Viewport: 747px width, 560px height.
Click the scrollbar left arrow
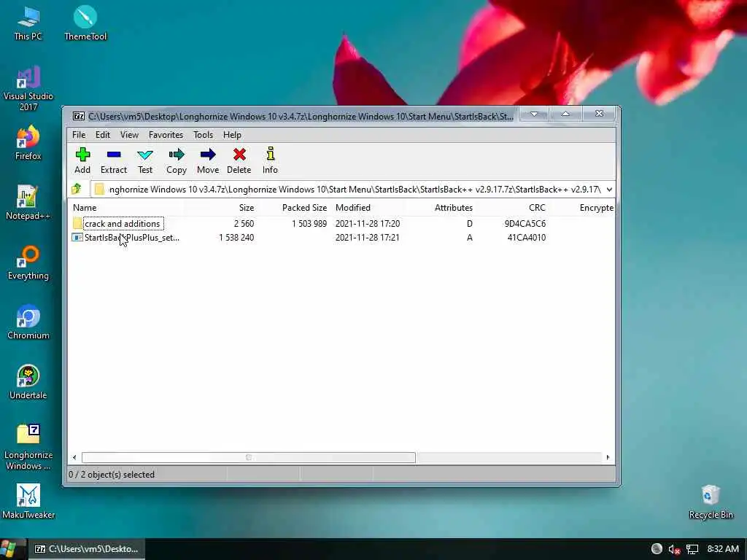[x=74, y=457]
